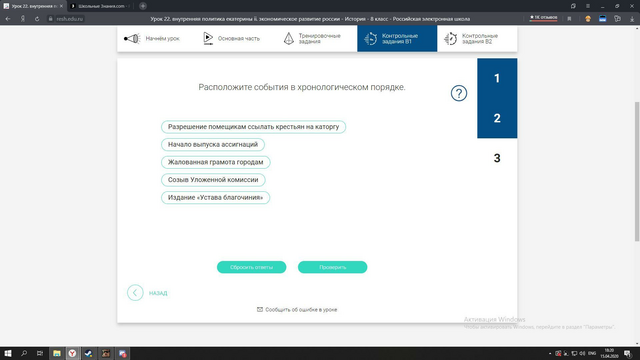Click the taskbar clock and date
This screenshot has height=360, width=640.
click(x=609, y=353)
